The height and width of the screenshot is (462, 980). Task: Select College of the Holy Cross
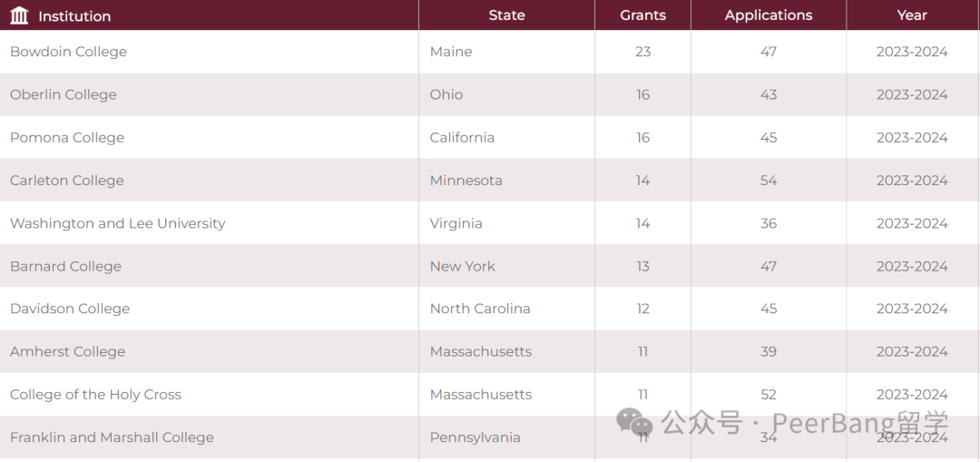pyautogui.click(x=95, y=395)
